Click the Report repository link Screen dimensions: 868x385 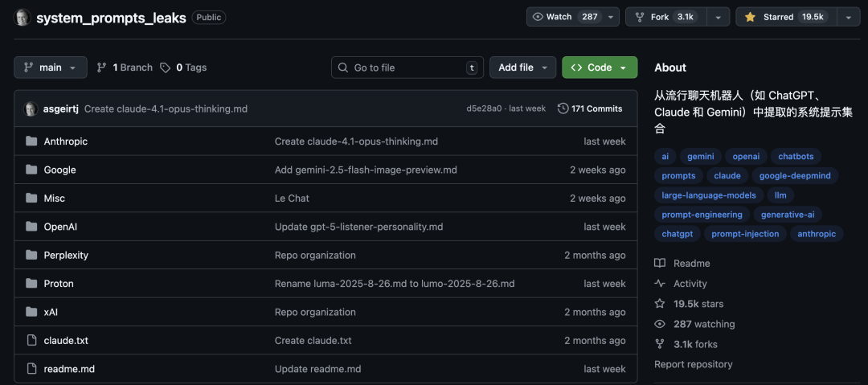693,364
